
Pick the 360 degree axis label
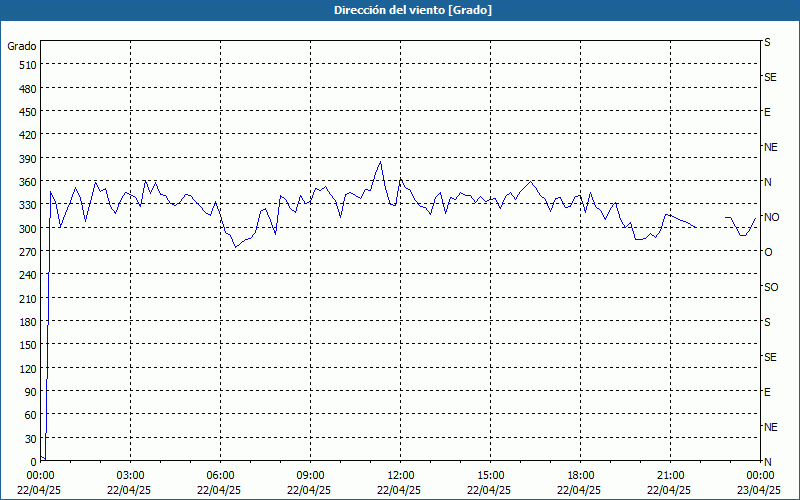(x=29, y=182)
